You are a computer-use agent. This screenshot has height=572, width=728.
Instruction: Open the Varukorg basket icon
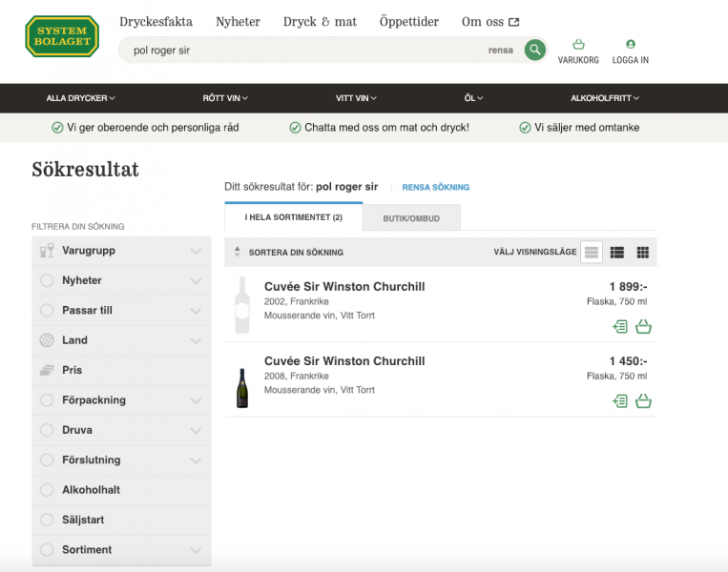[x=578, y=45]
